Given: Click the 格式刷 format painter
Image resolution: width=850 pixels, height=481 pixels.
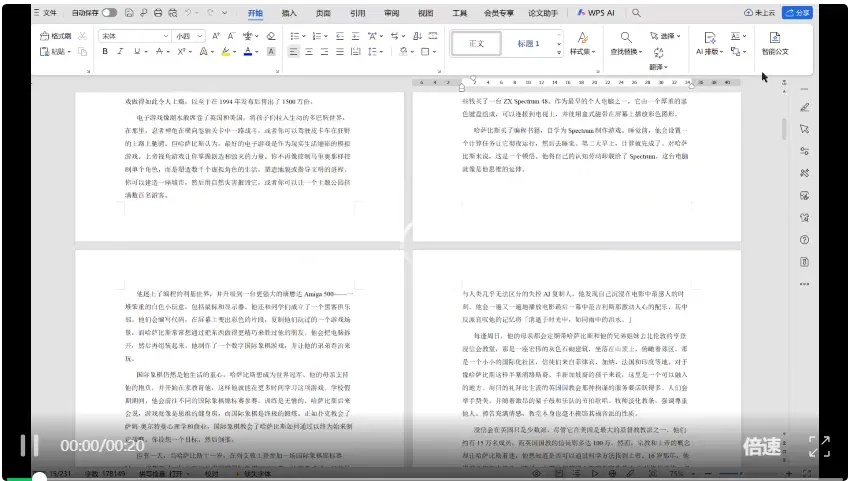Looking at the screenshot, I should [x=56, y=36].
